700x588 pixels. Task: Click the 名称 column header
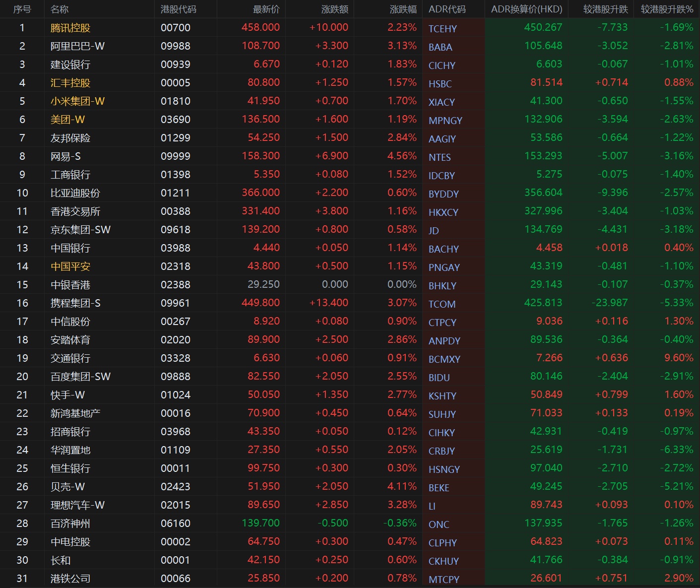(60, 9)
